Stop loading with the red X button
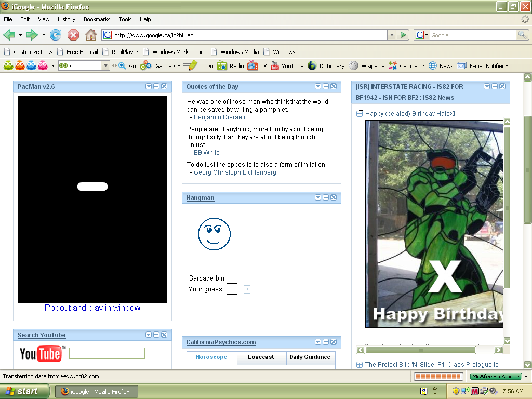 pos(73,35)
